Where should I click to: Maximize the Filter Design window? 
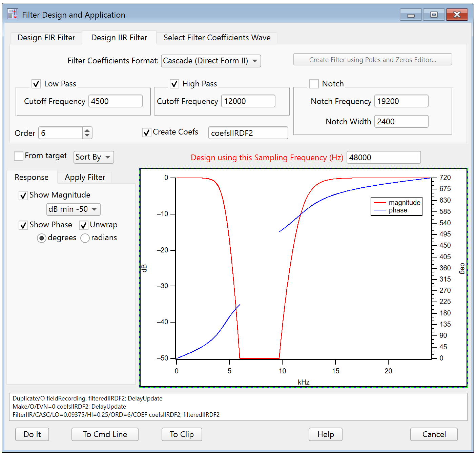pyautogui.click(x=434, y=15)
